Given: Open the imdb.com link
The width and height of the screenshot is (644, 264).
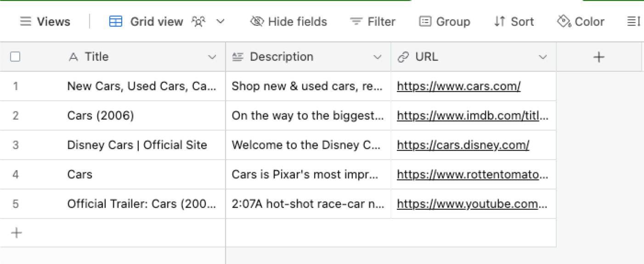Looking at the screenshot, I should coord(473,115).
